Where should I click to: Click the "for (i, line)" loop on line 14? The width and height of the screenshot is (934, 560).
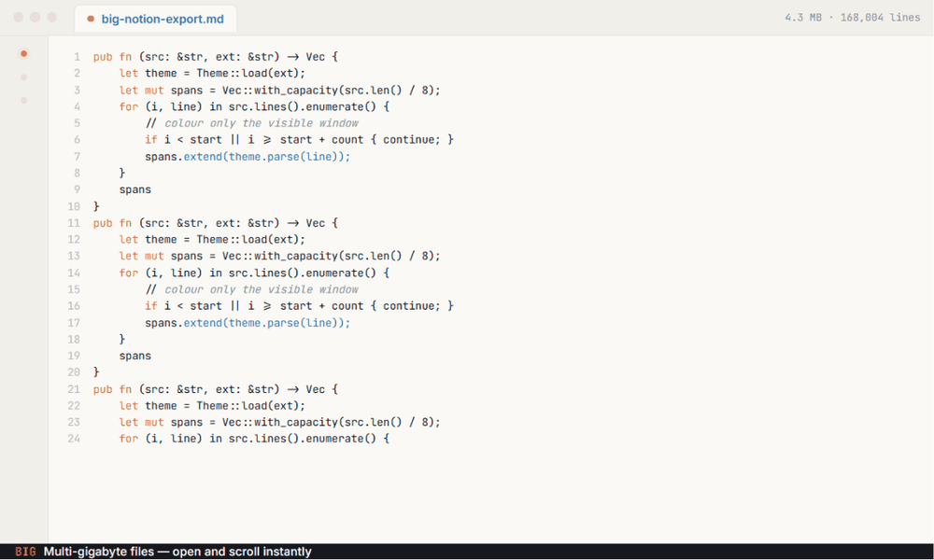(x=254, y=273)
